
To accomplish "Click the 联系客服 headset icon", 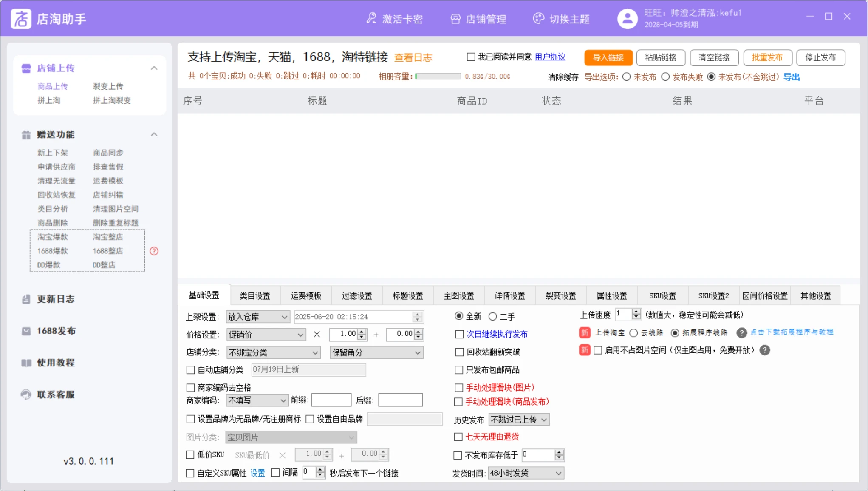I will click(x=26, y=395).
